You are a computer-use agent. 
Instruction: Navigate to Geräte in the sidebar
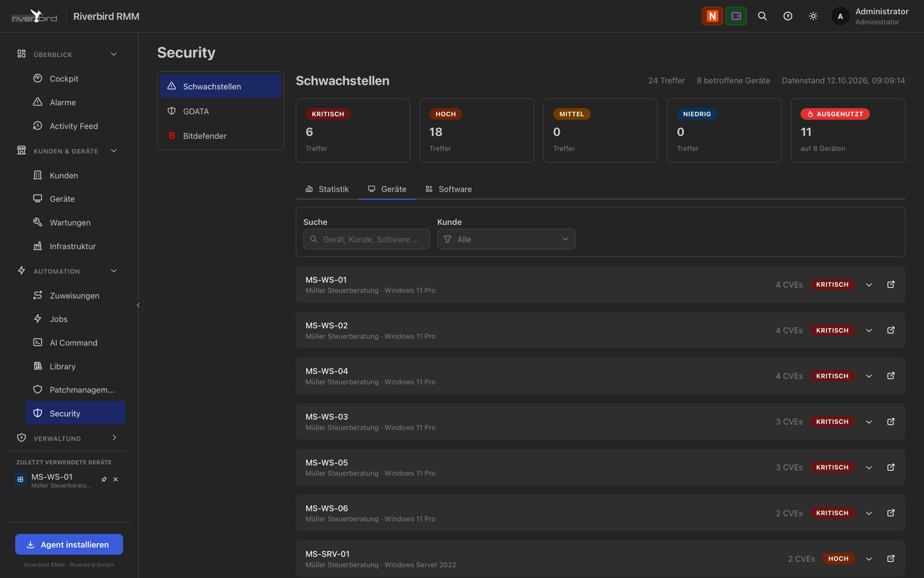click(76, 199)
